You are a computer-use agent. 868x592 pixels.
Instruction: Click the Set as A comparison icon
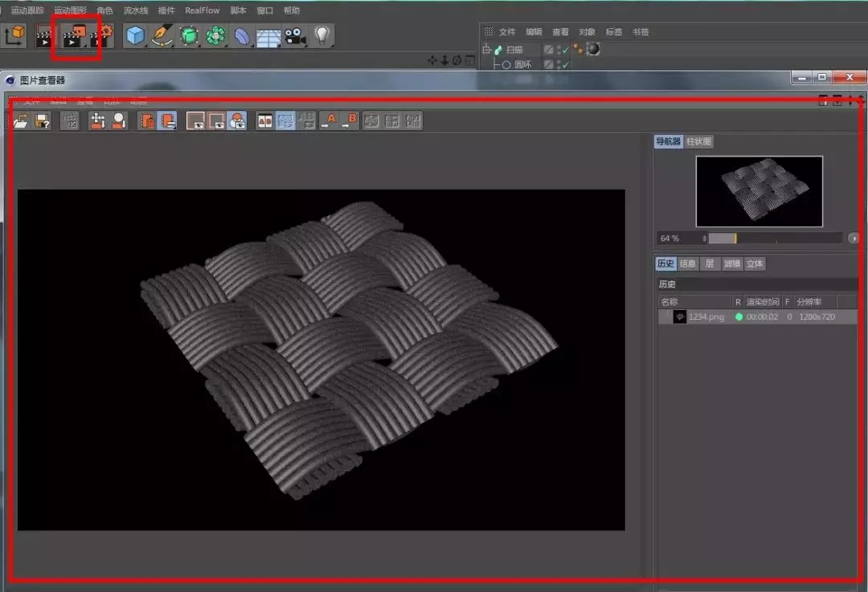click(x=328, y=120)
